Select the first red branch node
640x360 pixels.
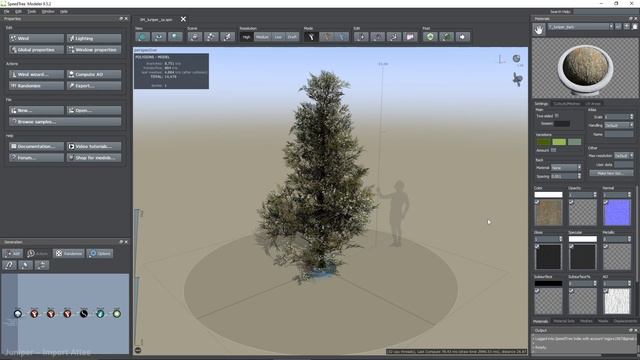(34, 313)
